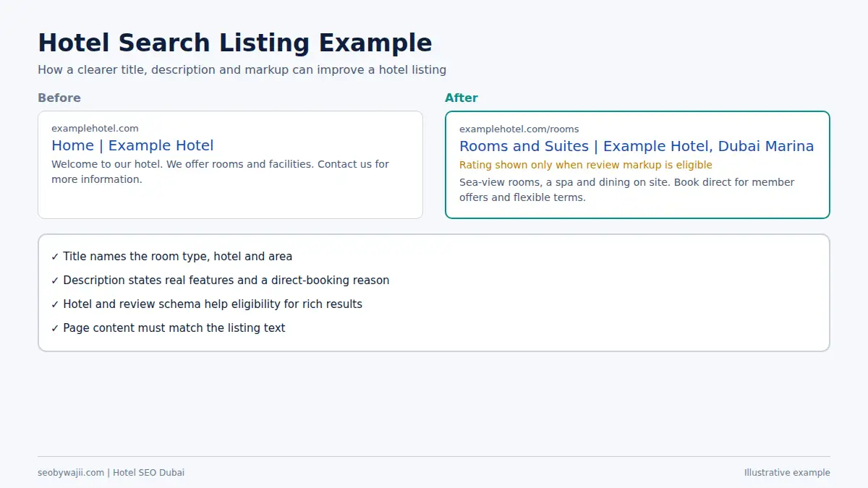This screenshot has width=868, height=488.
Task: Click the 'Before' heading label
Action: pyautogui.click(x=59, y=98)
